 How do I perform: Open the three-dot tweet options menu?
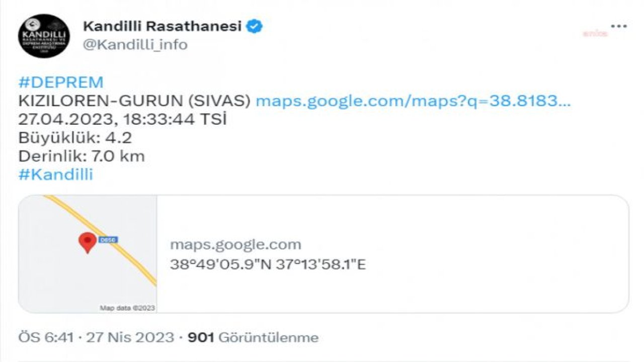618,26
